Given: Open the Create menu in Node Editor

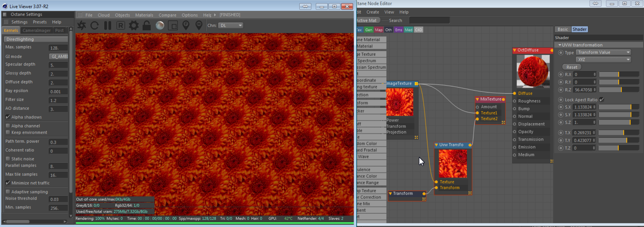Looking at the screenshot, I should coord(373,12).
